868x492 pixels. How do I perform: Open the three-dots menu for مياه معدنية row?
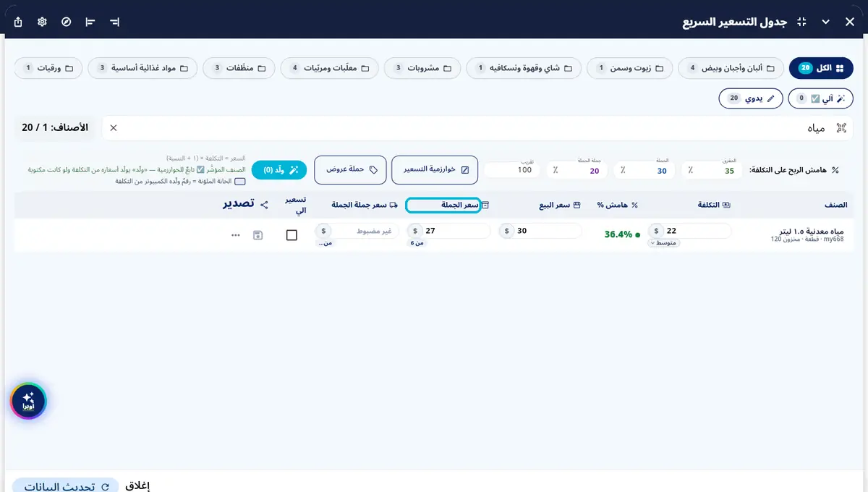pyautogui.click(x=236, y=235)
